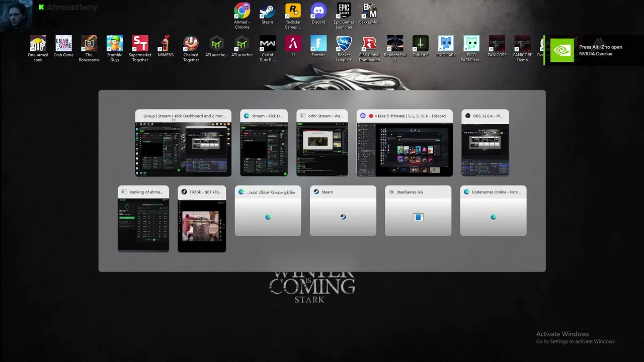Click the Resident Evil 3 icon
The width and height of the screenshot is (644, 362).
point(395,49)
